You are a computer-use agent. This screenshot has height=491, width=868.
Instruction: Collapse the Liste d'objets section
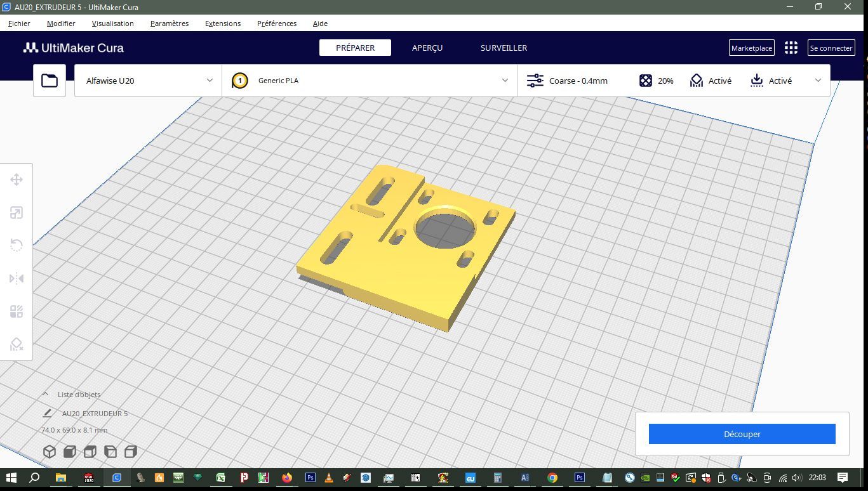point(45,395)
